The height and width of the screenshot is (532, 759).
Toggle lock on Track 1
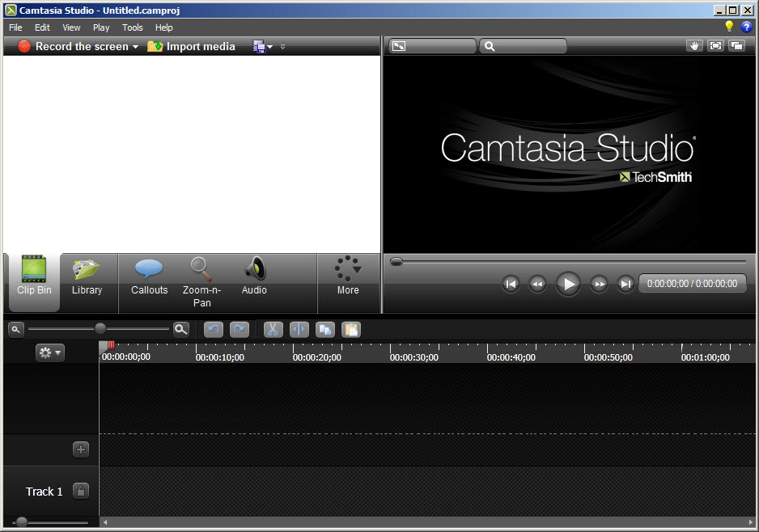coord(81,491)
